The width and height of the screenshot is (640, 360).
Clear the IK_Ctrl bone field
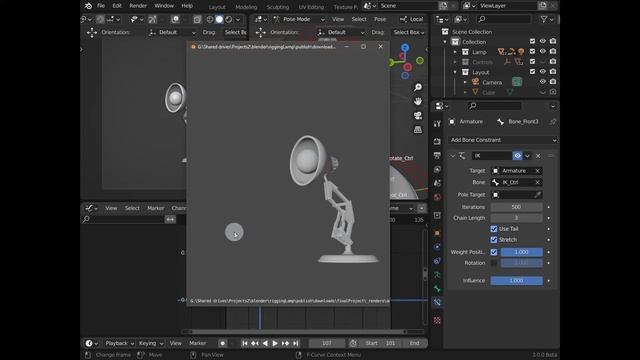537,182
